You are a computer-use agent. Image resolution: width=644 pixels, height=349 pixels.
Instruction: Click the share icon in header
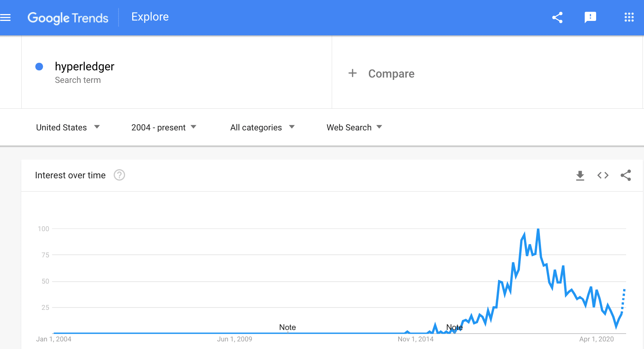tap(557, 17)
